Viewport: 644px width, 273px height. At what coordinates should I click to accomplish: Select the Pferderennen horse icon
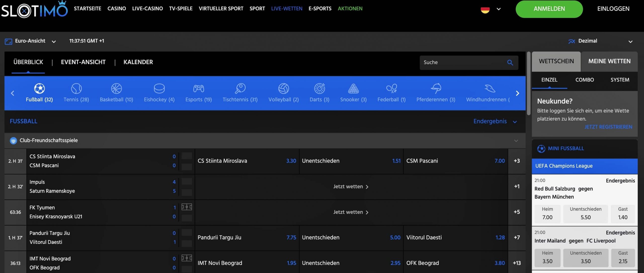click(436, 88)
